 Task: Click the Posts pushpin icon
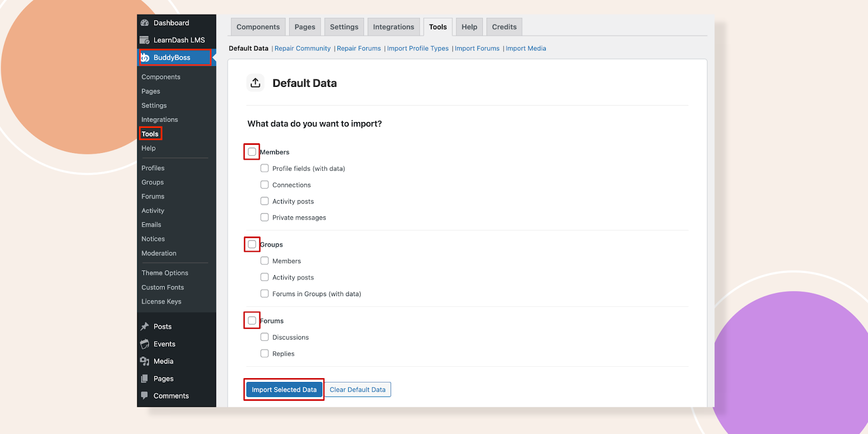(x=145, y=327)
